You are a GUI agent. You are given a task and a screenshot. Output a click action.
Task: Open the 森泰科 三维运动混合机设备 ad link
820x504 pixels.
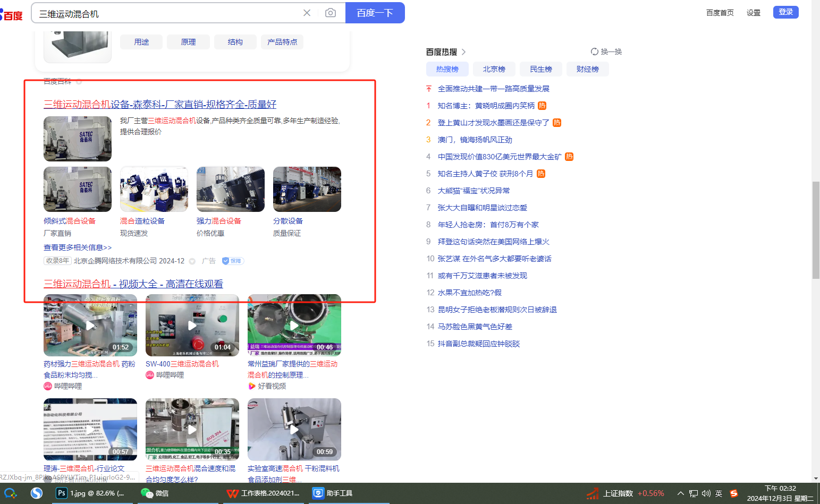pyautogui.click(x=160, y=105)
